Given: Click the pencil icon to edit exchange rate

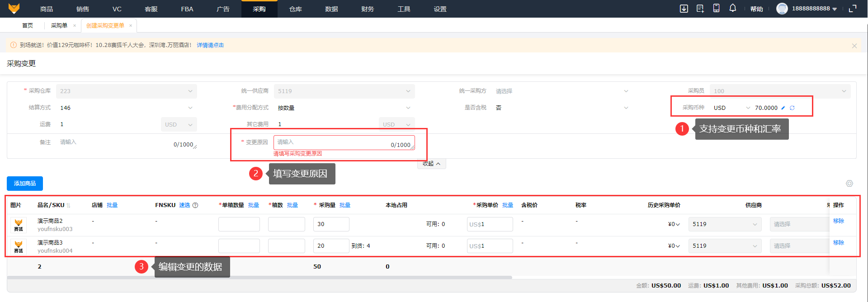Looking at the screenshot, I should tap(783, 108).
